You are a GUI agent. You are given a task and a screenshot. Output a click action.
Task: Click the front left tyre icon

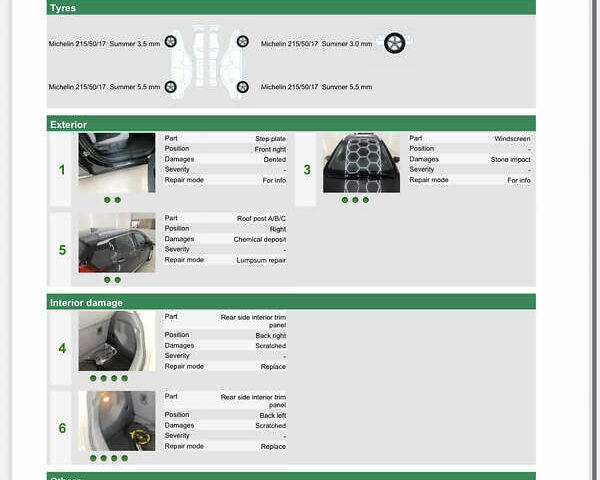(x=170, y=42)
